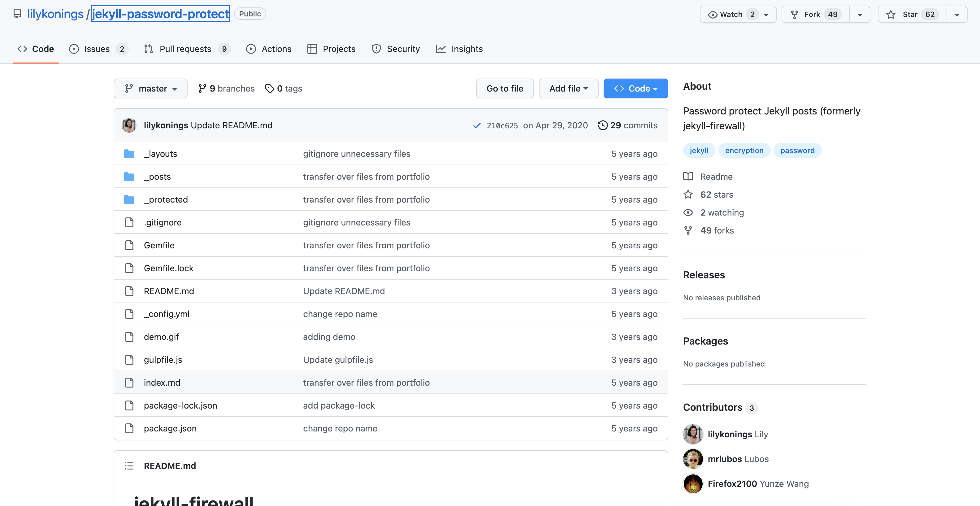Open the Star lists dropdown arrow
The width and height of the screenshot is (980, 506).
(x=957, y=15)
